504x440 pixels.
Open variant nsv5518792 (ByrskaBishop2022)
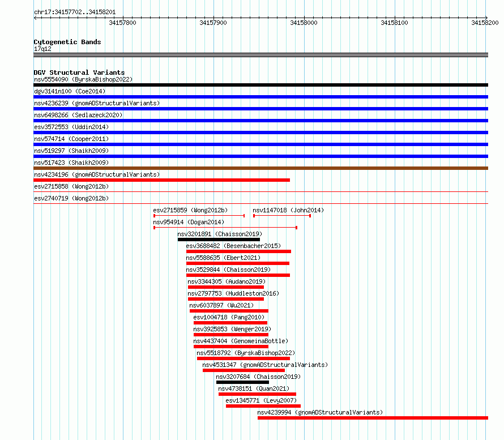pos(246,353)
